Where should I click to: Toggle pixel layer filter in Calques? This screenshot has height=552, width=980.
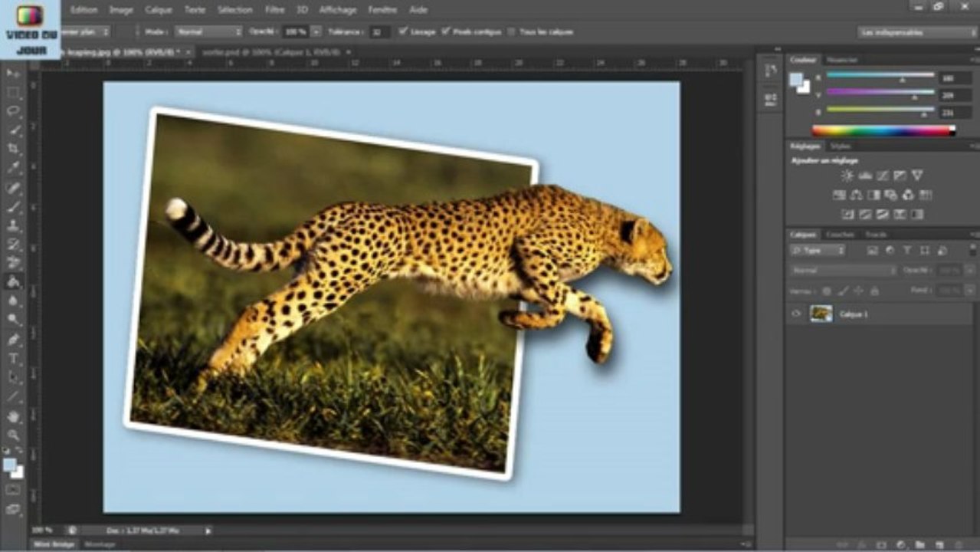point(872,251)
